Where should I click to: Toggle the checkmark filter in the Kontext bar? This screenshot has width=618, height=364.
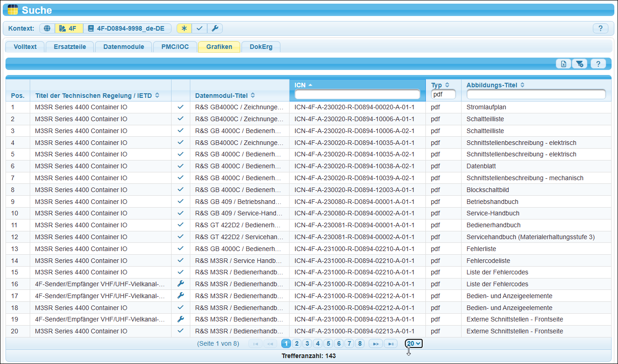point(199,28)
